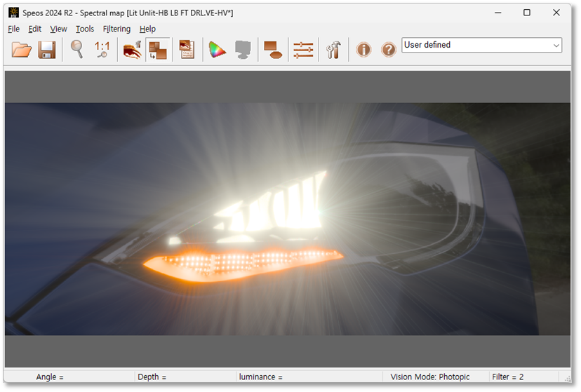This screenshot has width=581, height=392.
Task: Activate the magnifier zoom tool
Action: tap(76, 49)
